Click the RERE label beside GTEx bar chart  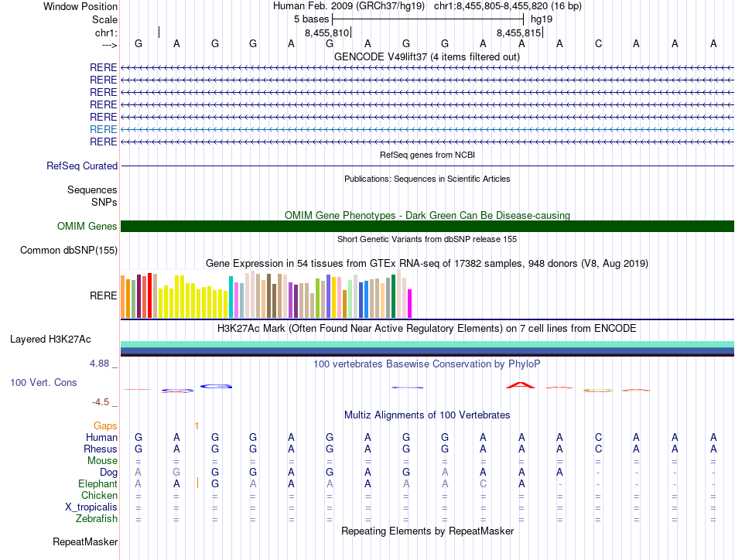coord(103,295)
